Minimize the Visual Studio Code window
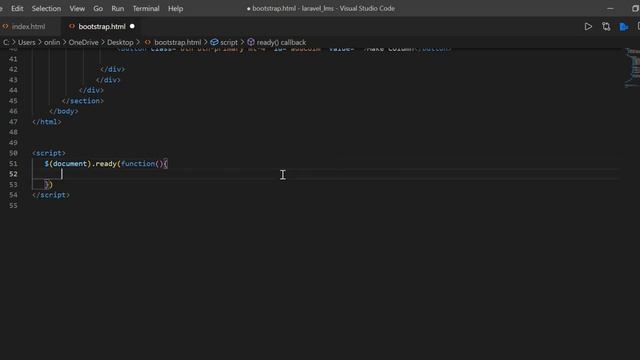 (610, 9)
